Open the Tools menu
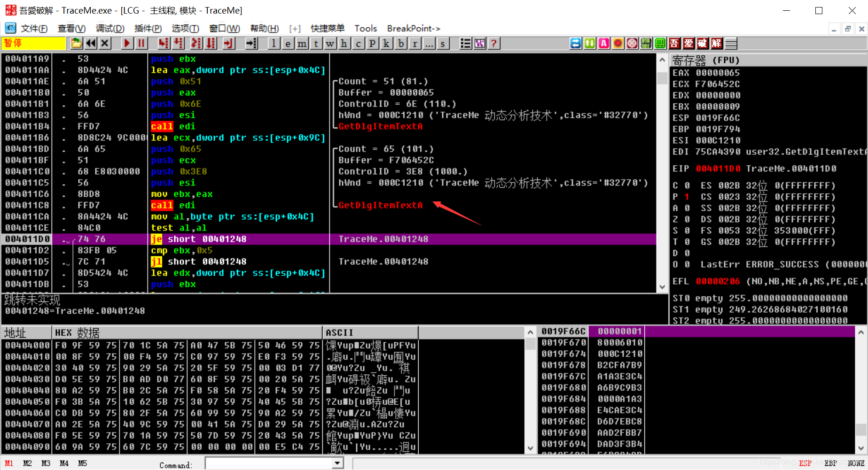Image resolution: width=868 pixels, height=470 pixels. (366, 29)
